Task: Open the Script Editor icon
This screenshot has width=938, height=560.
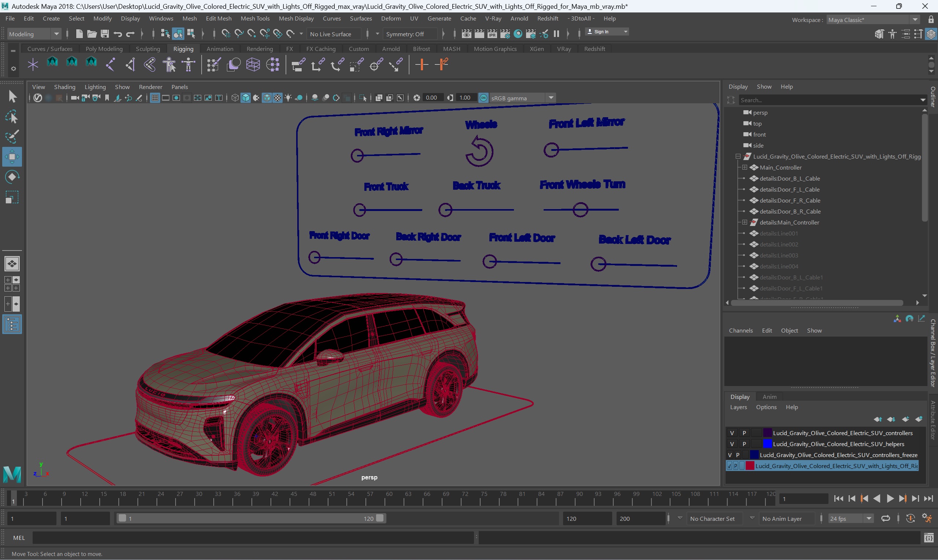Action: pos(928,538)
